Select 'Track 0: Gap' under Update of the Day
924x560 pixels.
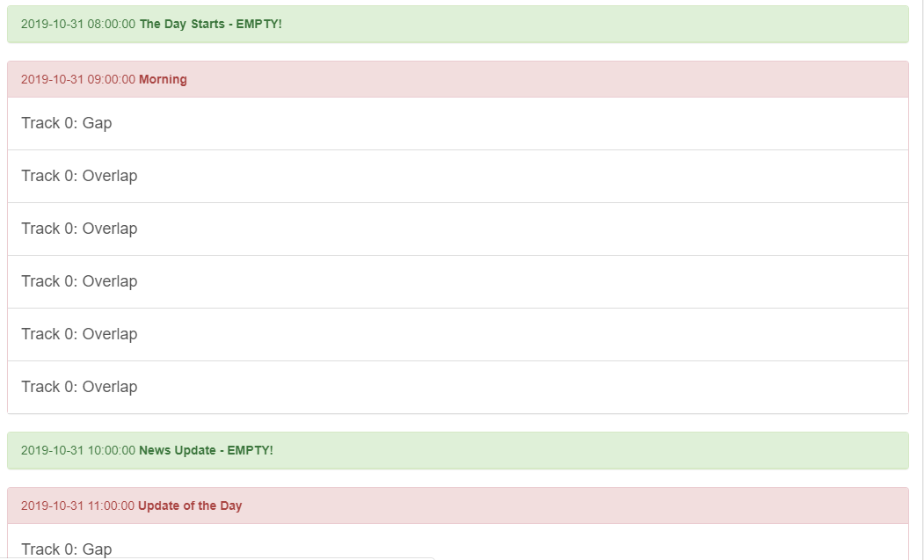[x=67, y=549]
